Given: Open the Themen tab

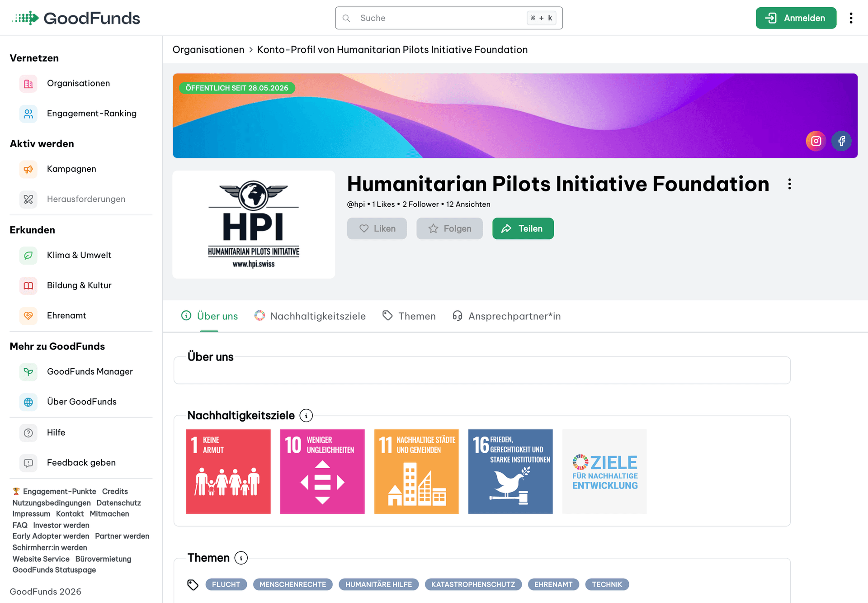Looking at the screenshot, I should pos(409,316).
